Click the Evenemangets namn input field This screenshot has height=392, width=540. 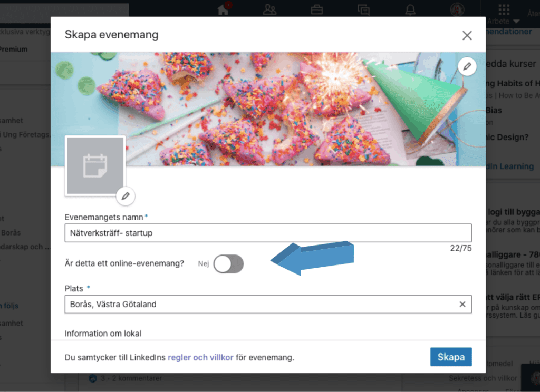[x=268, y=233]
